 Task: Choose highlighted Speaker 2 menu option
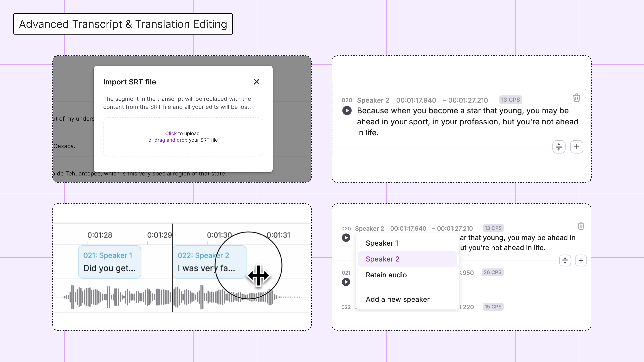point(382,259)
